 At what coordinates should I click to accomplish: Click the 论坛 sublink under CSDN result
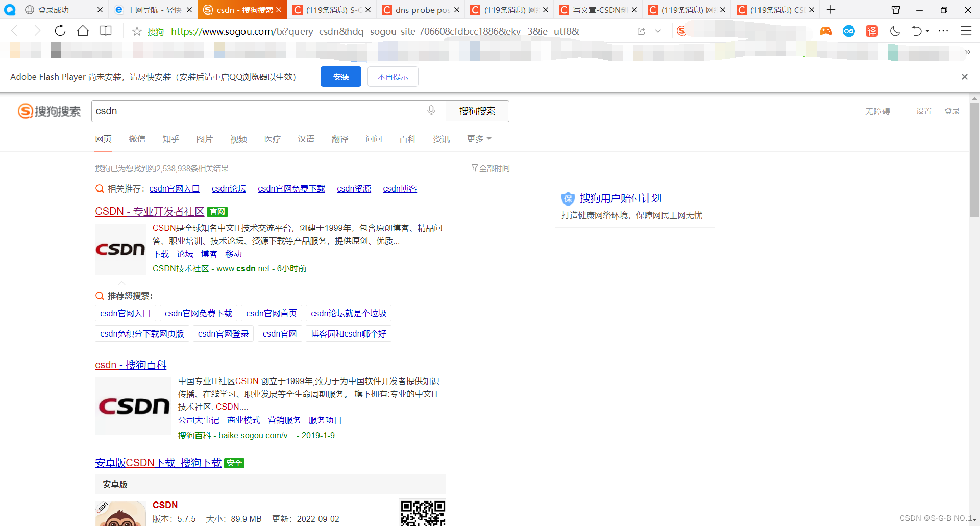pyautogui.click(x=185, y=254)
